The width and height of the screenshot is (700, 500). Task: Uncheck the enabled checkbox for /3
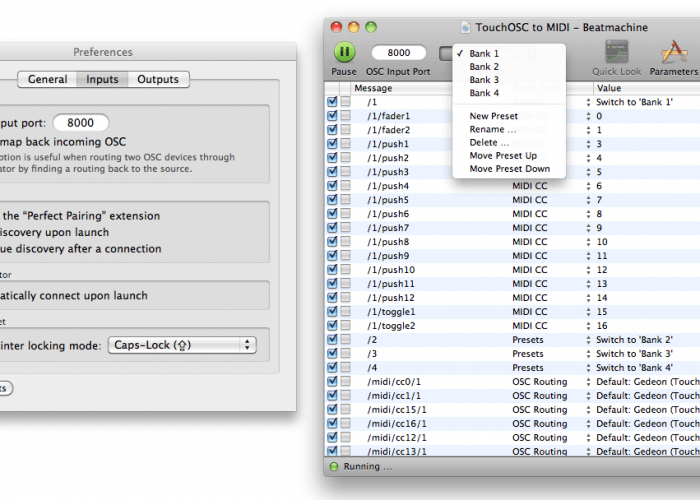click(x=332, y=353)
